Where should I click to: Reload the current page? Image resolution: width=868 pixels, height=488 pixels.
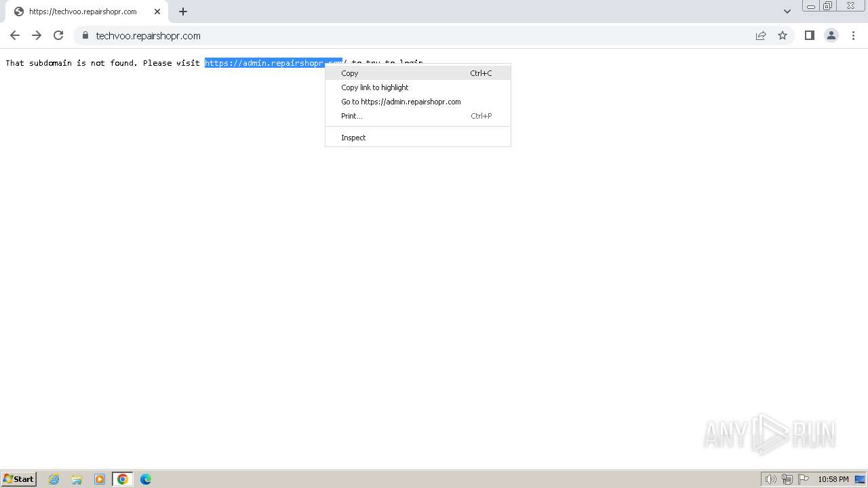(x=58, y=35)
